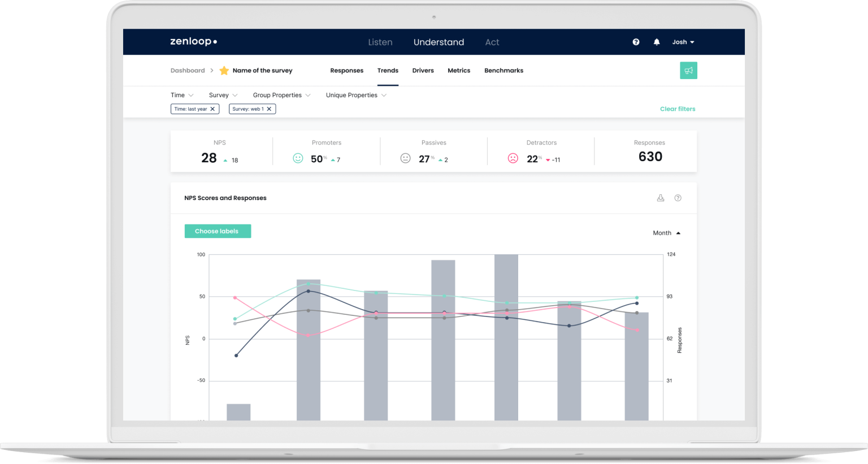Screen dimensions: 868x464
Task: Click the zenloop logo
Action: [193, 42]
